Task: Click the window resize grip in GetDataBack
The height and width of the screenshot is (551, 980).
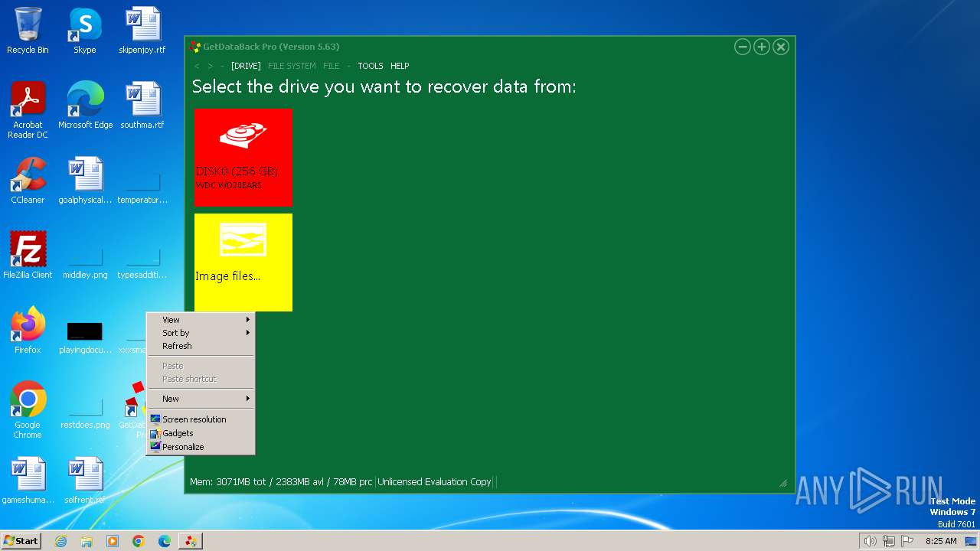Action: pyautogui.click(x=783, y=483)
